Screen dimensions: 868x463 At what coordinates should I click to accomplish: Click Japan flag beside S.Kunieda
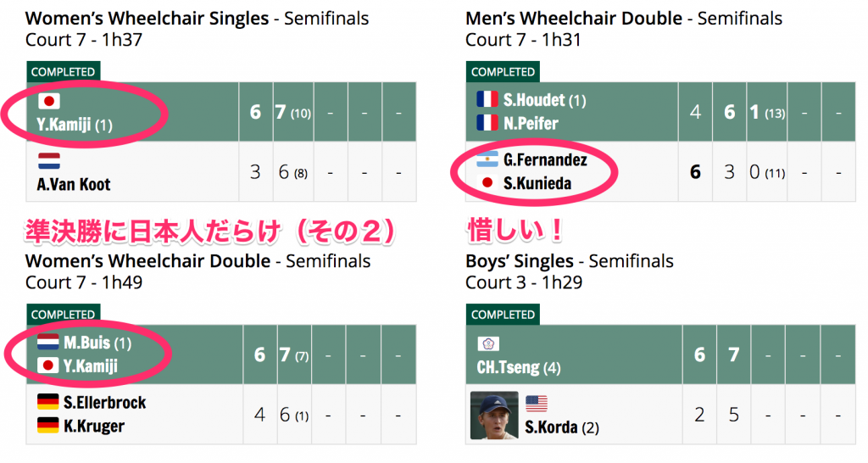click(487, 183)
